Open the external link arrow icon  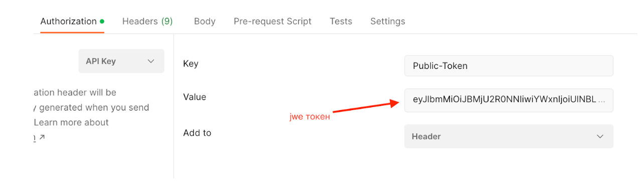[42, 137]
